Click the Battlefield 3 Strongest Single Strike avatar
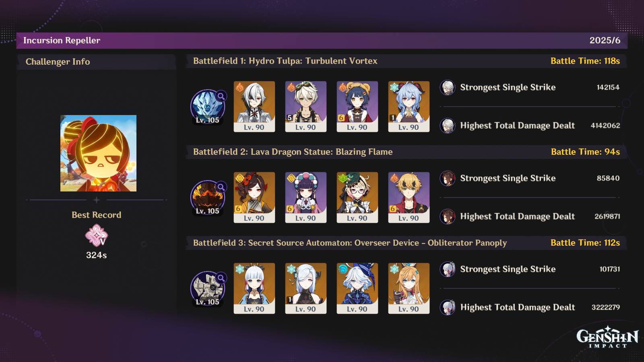The height and width of the screenshot is (362, 644). click(448, 269)
